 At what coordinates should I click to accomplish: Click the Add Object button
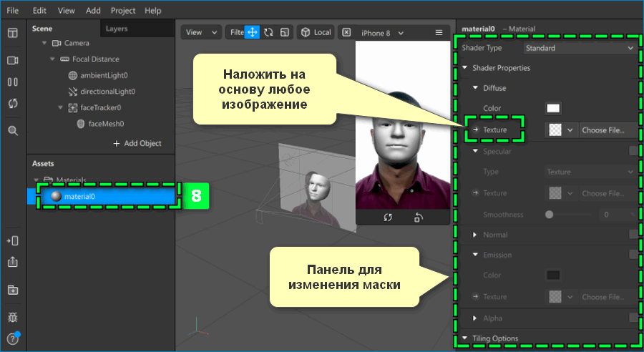pyautogui.click(x=137, y=143)
